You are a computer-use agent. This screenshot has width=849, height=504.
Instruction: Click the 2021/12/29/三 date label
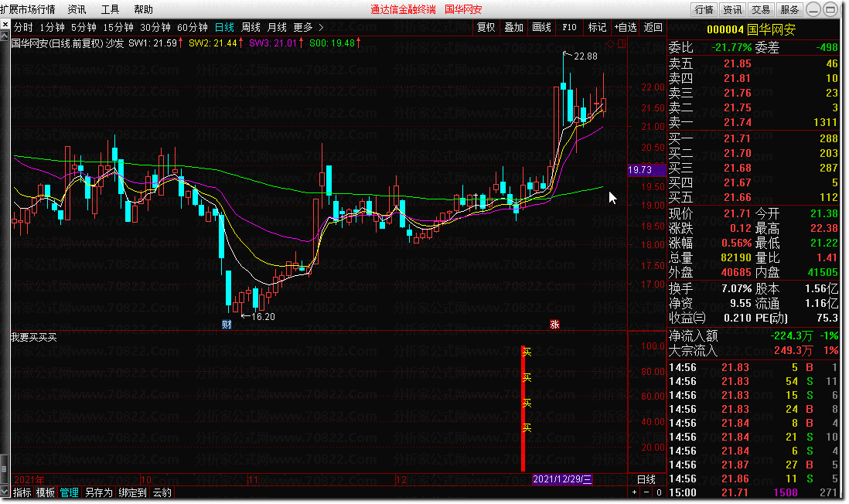click(562, 479)
